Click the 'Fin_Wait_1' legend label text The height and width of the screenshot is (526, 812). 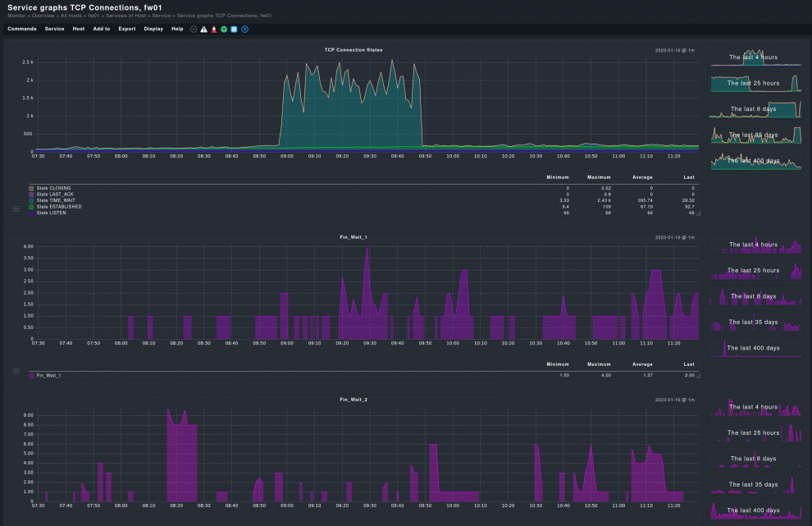pos(48,376)
